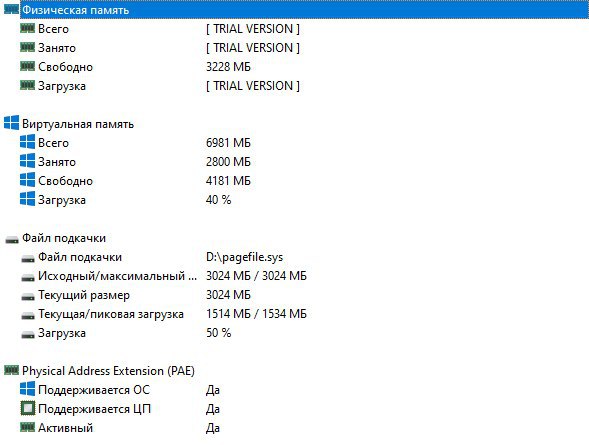Select the Поддерживается ОС label
589x445 pixels.
[94, 390]
